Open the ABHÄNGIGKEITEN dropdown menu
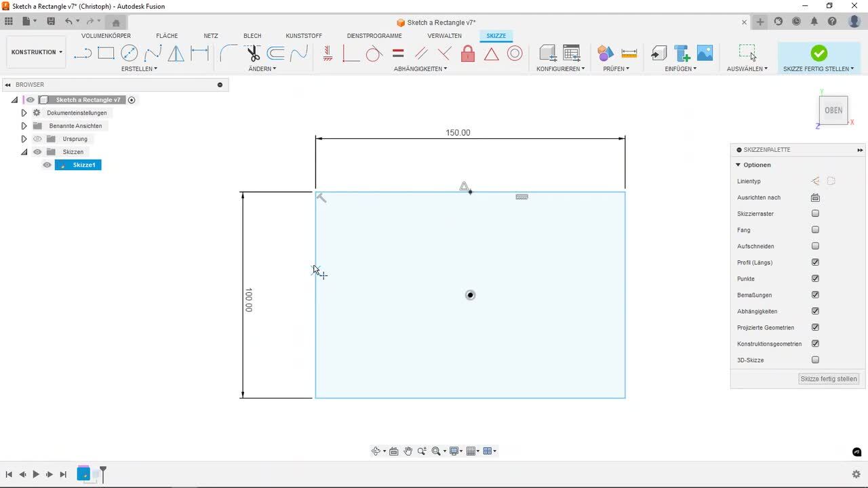Image resolution: width=868 pixels, height=488 pixels. (420, 68)
